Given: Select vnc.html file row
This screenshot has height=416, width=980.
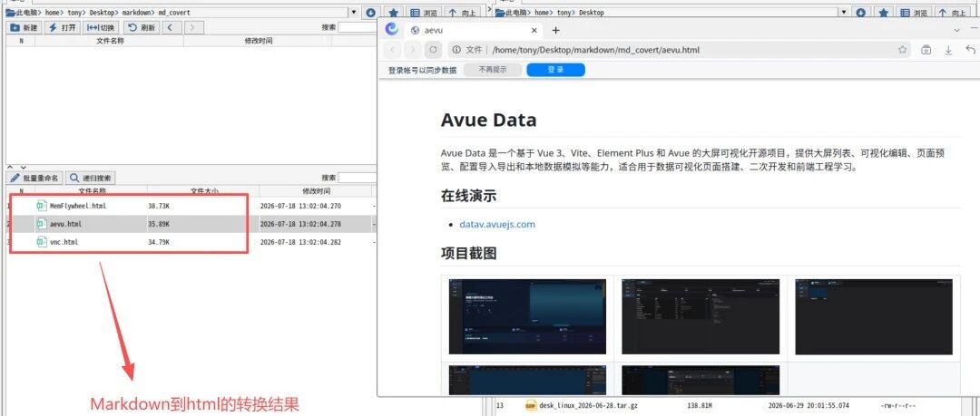Looking at the screenshot, I should (x=191, y=242).
